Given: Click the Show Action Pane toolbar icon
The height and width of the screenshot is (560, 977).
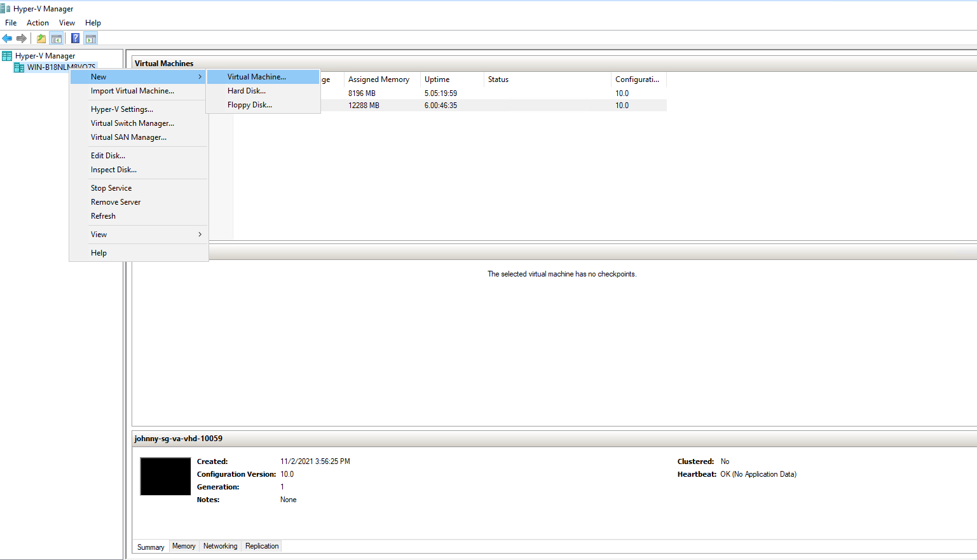Looking at the screenshot, I should coord(90,38).
